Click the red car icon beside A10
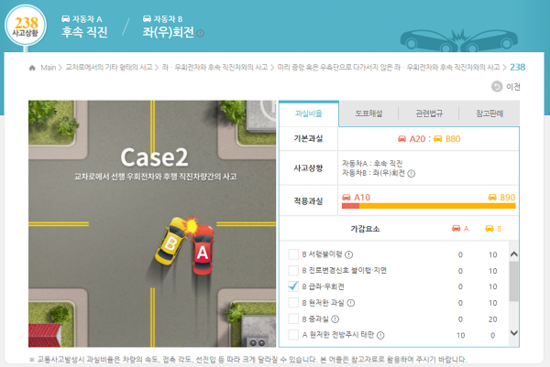Viewport: 550px width, 367px height. pyautogui.click(x=347, y=197)
